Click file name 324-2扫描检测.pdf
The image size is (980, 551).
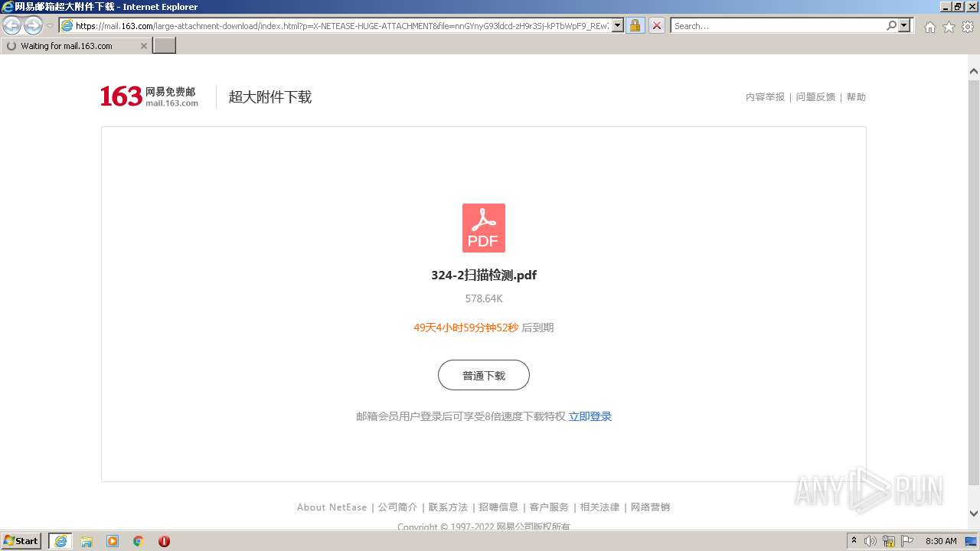click(484, 275)
